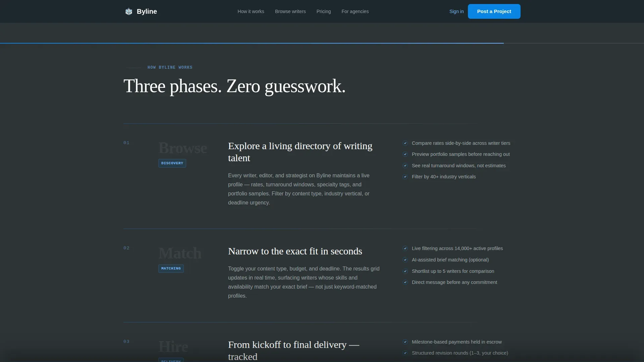Click heading Narrow to the exact fit in seconds
The width and height of the screenshot is (644, 362).
[x=295, y=251]
